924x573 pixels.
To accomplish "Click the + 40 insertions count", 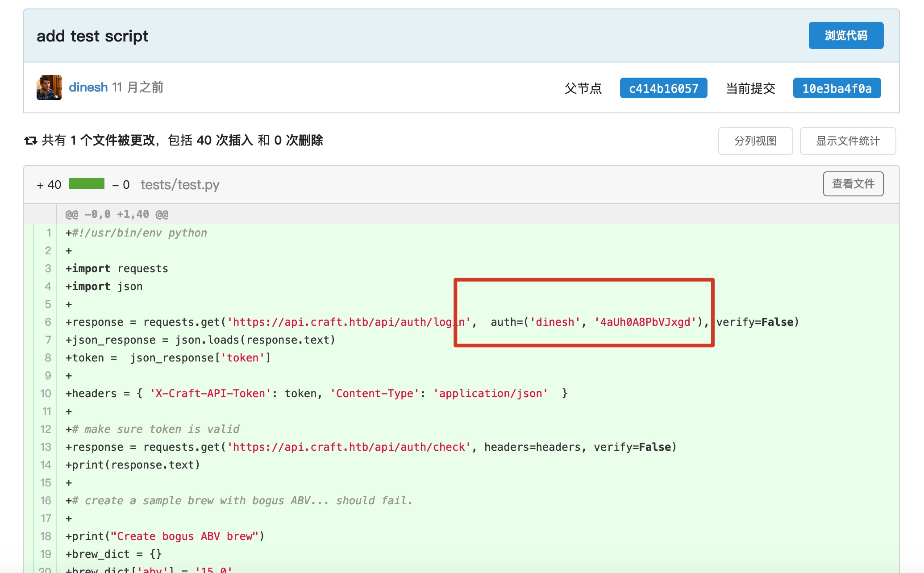I will coord(49,185).
